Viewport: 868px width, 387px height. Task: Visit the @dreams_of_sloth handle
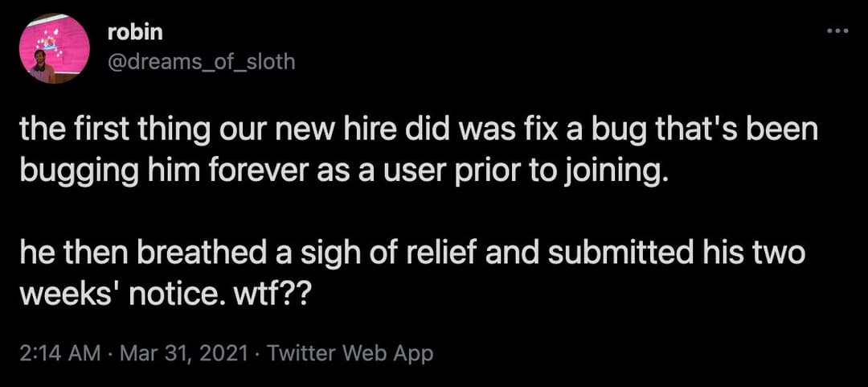[x=202, y=62]
